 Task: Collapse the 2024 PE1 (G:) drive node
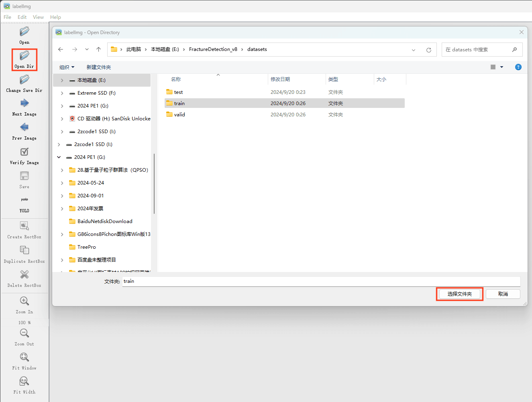(59, 157)
